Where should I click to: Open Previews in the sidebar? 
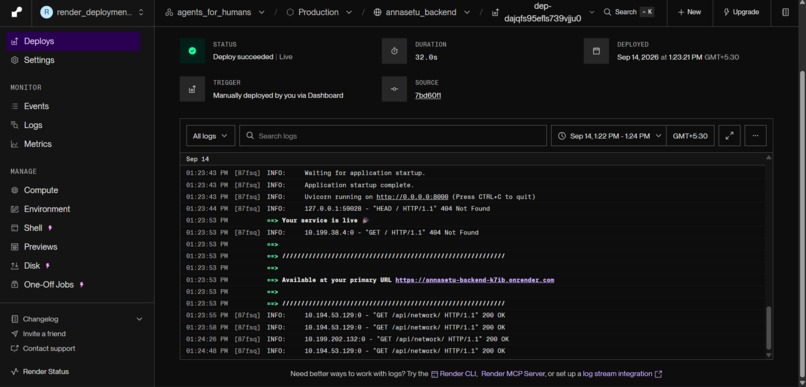pos(72,247)
